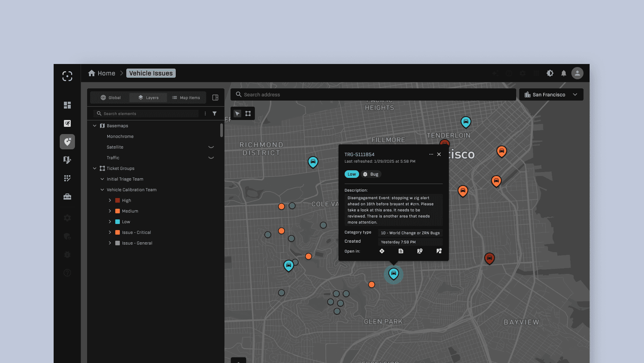Collapse the Initial Triage Team group
Image resolution: width=644 pixels, height=363 pixels.
pos(102,179)
